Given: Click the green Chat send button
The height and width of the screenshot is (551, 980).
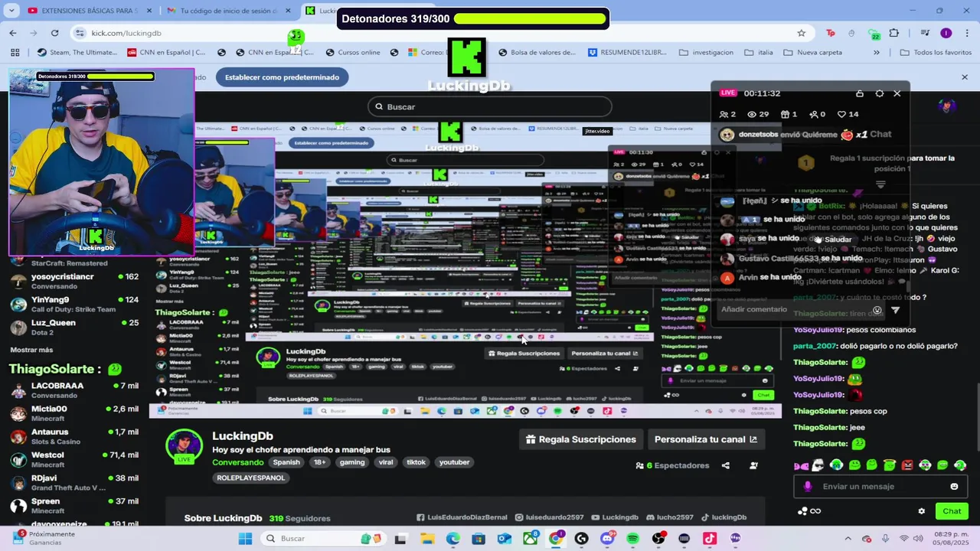Looking at the screenshot, I should coord(952,511).
